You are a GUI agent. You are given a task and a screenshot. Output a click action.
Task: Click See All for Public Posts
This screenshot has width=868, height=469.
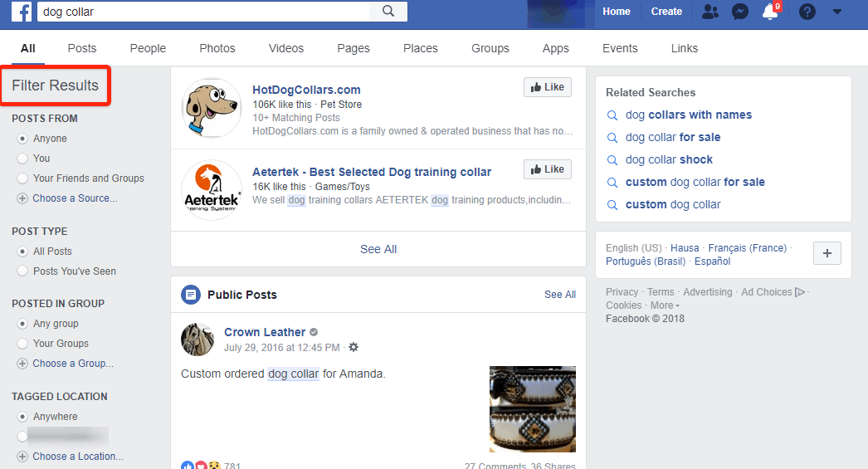click(x=559, y=295)
